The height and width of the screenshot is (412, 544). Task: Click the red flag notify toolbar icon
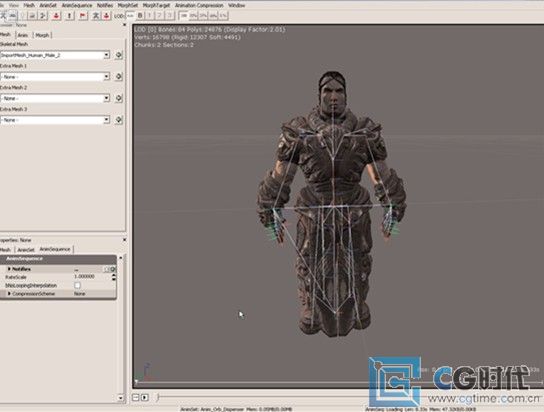click(83, 16)
